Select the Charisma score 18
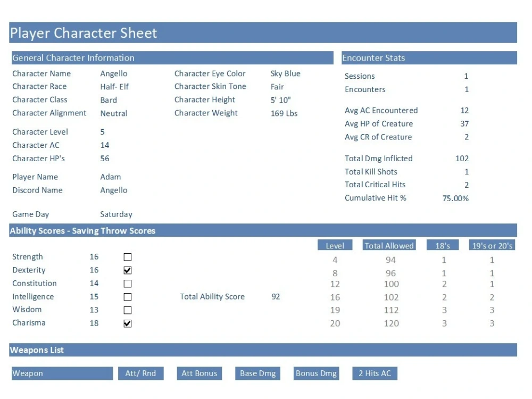Viewport: 532px width, 399px height. pyautogui.click(x=94, y=323)
